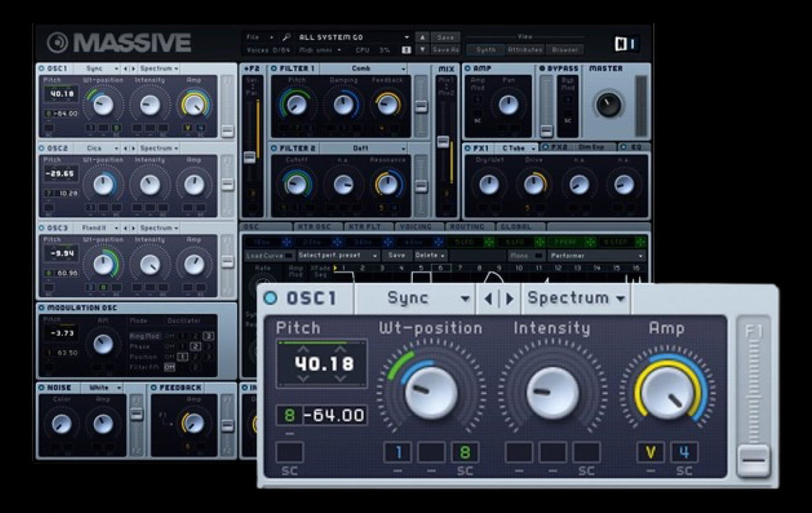
Task: Next wavetable arrow in enlarged OSC1 panel
Action: (509, 299)
